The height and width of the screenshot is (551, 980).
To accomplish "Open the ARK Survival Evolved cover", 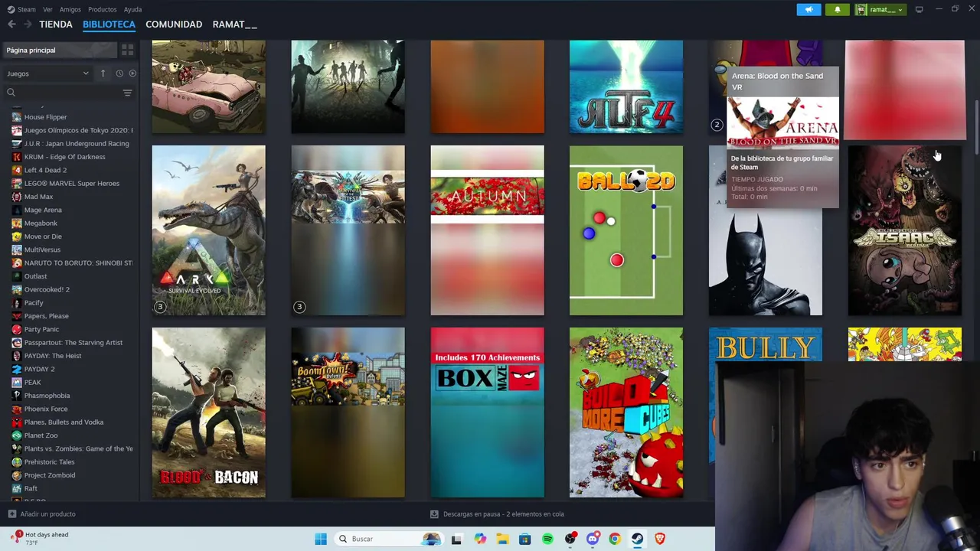I will 208,230.
